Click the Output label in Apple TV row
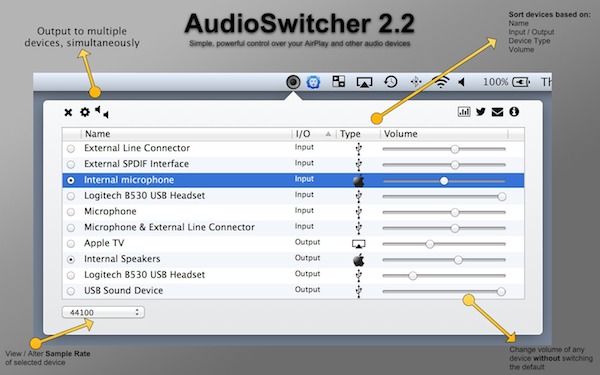Image resolution: width=600 pixels, height=375 pixels. 307,242
